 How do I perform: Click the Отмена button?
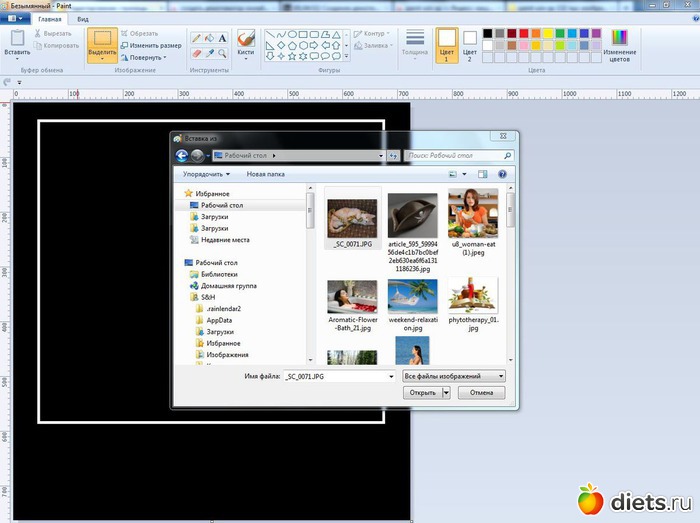481,393
